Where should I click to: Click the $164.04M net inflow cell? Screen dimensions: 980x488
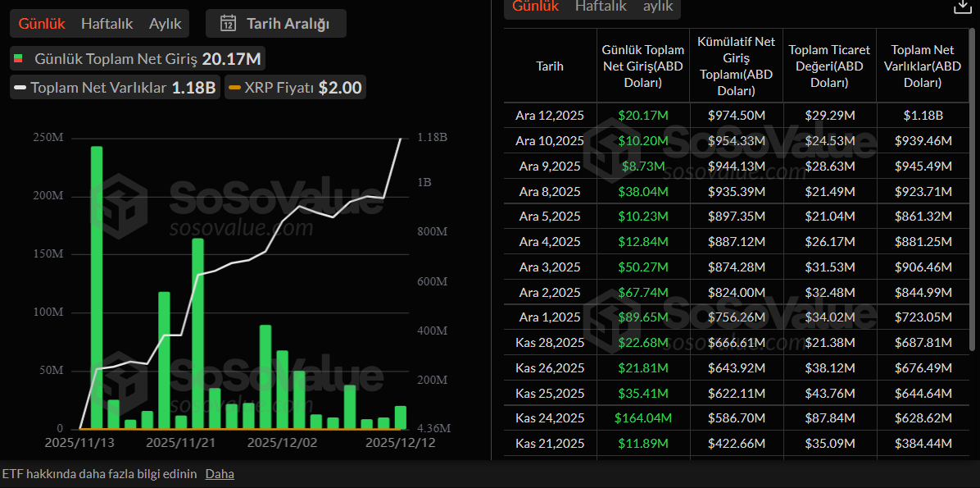pos(643,418)
